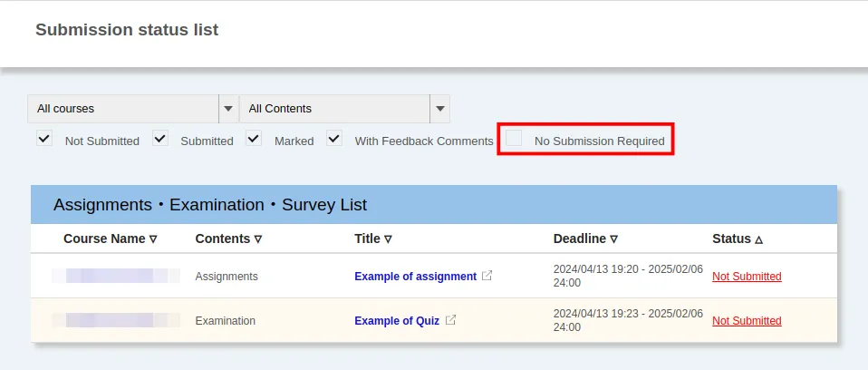This screenshot has height=370, width=868.
Task: Open the Example of Quiz link
Action: click(397, 321)
